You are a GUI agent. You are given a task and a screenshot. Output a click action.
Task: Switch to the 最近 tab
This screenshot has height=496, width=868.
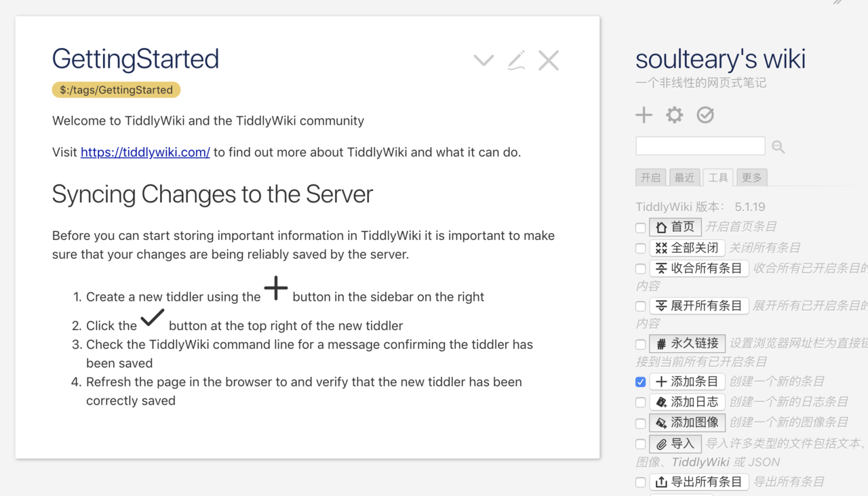click(684, 178)
